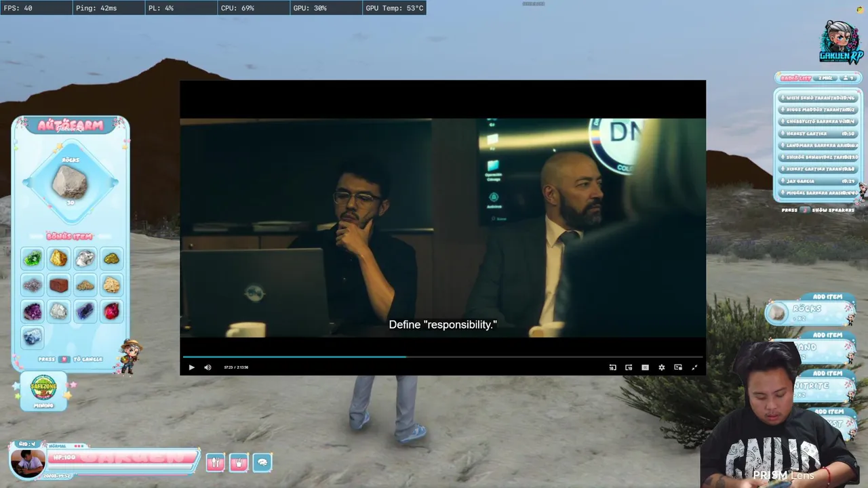Viewport: 868px width, 488px height.
Task: Select Shiron Benavidez in radio list
Action: pyautogui.click(x=818, y=157)
